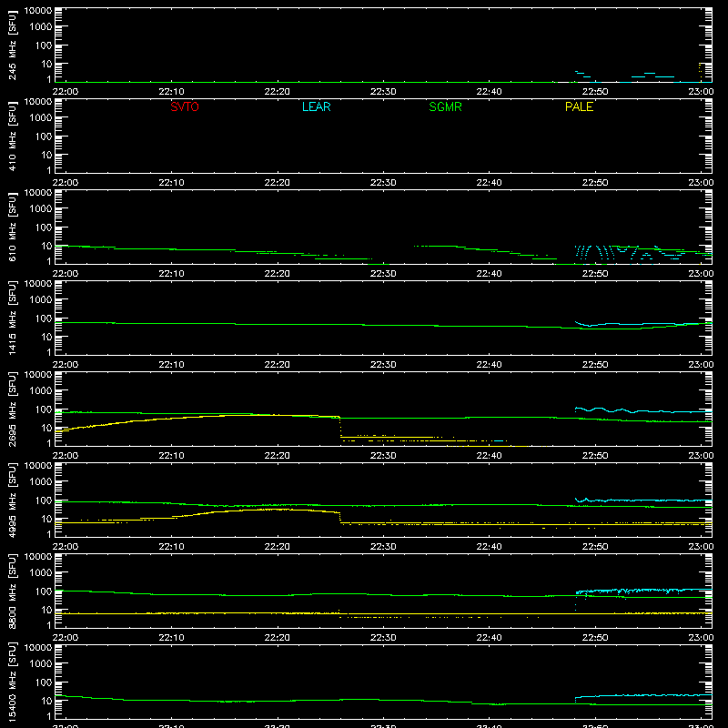
Task: Click 22:10 tick label under 245 MHz plot
Action: click(x=171, y=92)
